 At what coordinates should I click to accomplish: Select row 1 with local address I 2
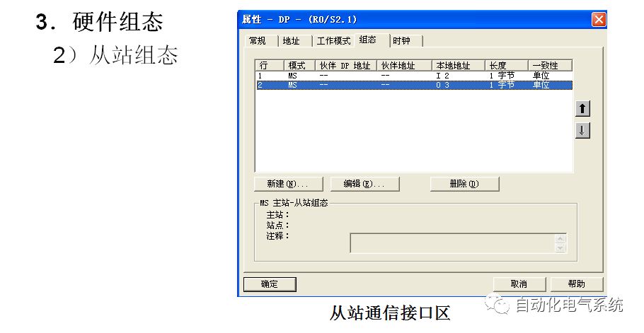click(x=414, y=76)
